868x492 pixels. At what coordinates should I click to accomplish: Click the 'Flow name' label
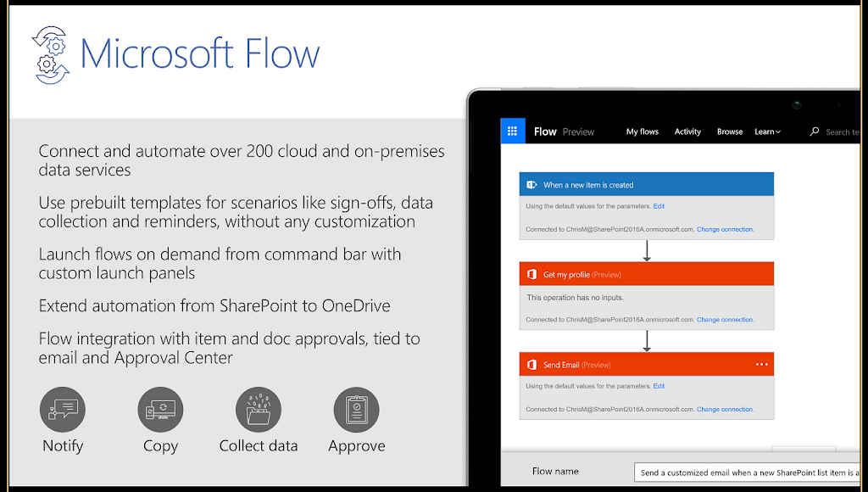point(555,471)
